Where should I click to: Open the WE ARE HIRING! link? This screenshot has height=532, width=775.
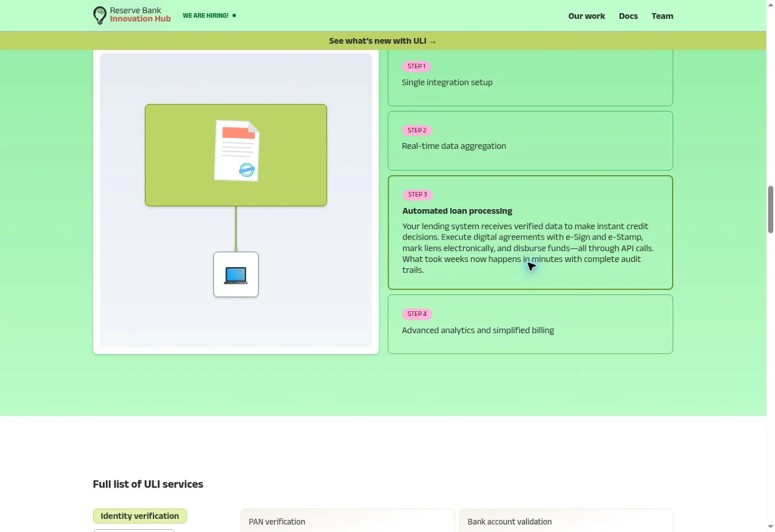[x=209, y=16]
